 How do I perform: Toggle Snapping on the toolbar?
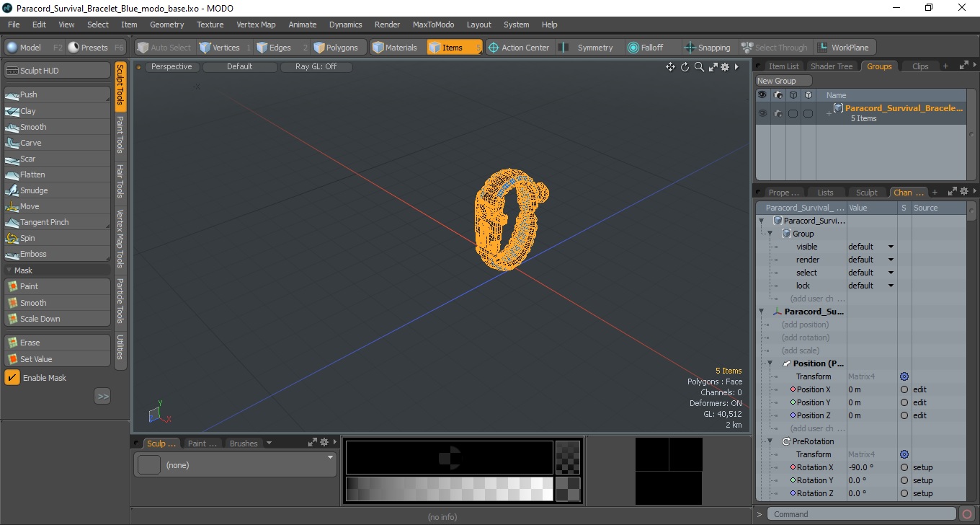click(707, 48)
